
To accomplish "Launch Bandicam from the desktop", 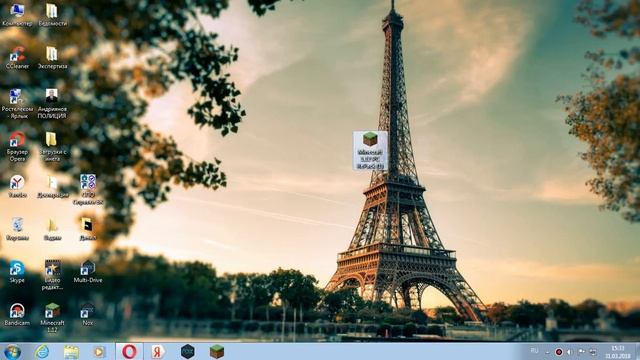I will point(17,315).
